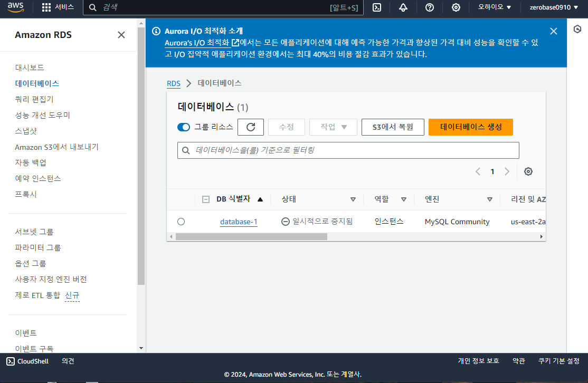Open 쿠키 기본 설정 footer link
Viewport: 588px width, 383px height.
pyautogui.click(x=559, y=361)
